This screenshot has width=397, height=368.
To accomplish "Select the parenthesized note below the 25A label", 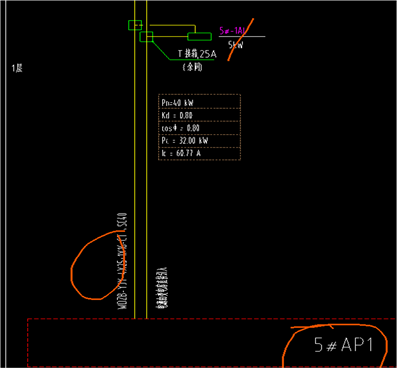I will 193,67.
